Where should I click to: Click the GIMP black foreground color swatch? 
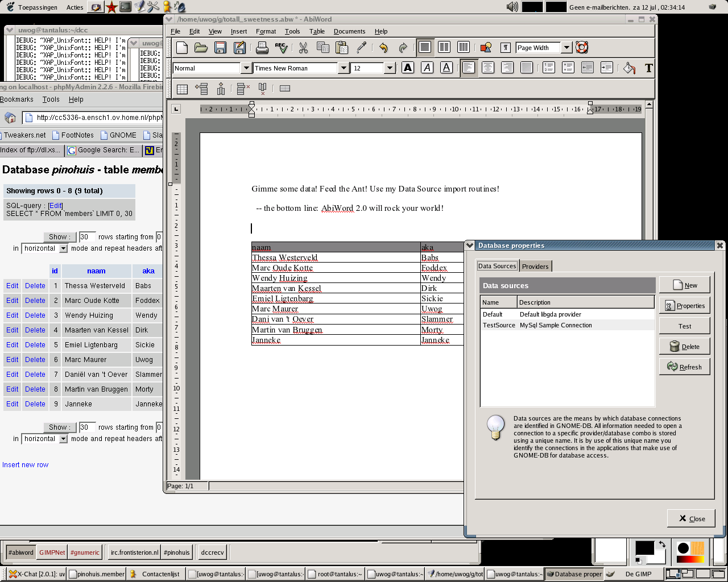(x=644, y=548)
